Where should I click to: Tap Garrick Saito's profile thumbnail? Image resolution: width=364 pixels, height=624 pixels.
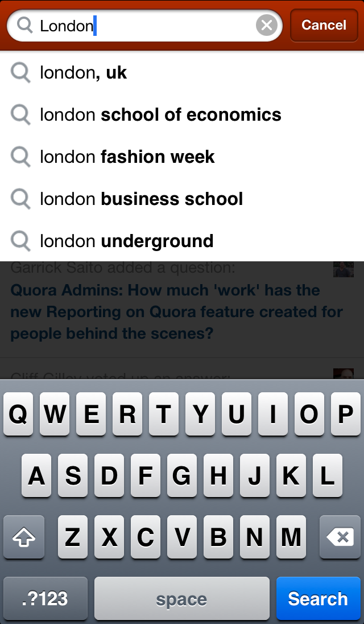tap(344, 269)
